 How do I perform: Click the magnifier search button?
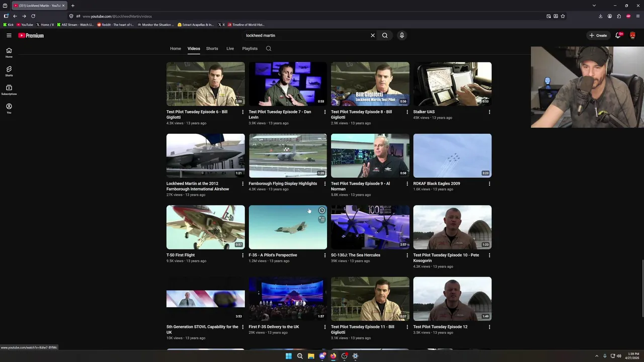(x=385, y=36)
